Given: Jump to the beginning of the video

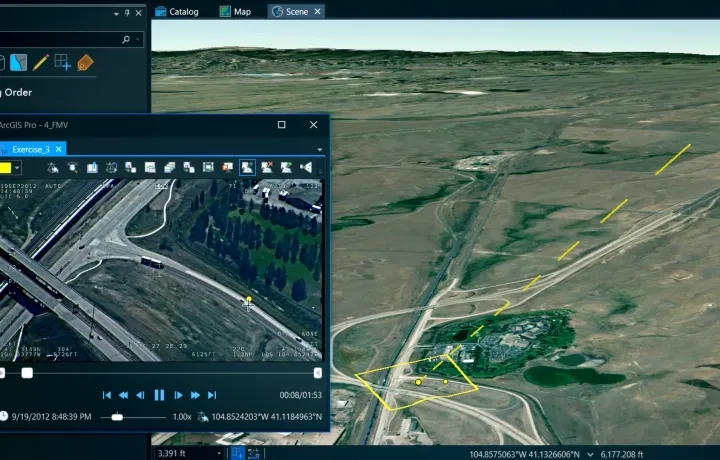Looking at the screenshot, I should pos(107,395).
